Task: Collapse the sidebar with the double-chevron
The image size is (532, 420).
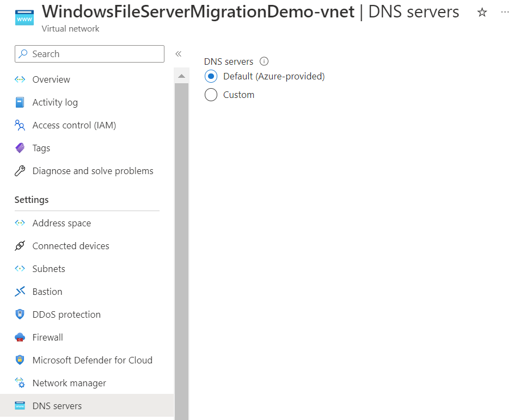Action: click(x=178, y=54)
